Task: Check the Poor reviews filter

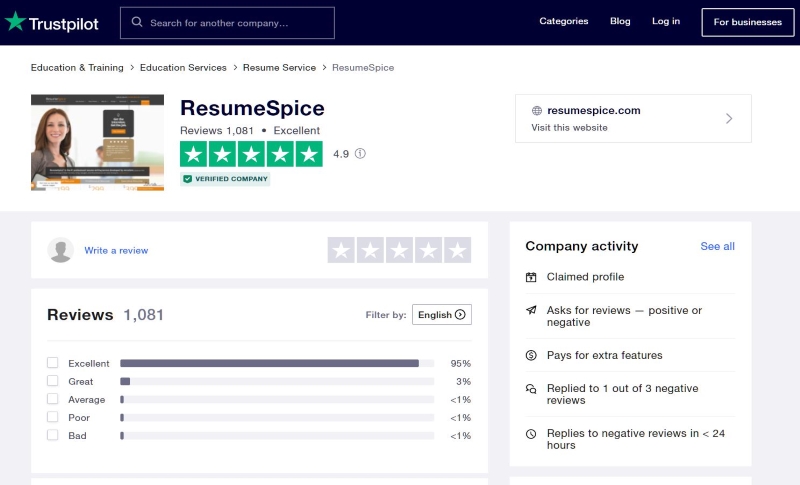Action: coord(53,417)
